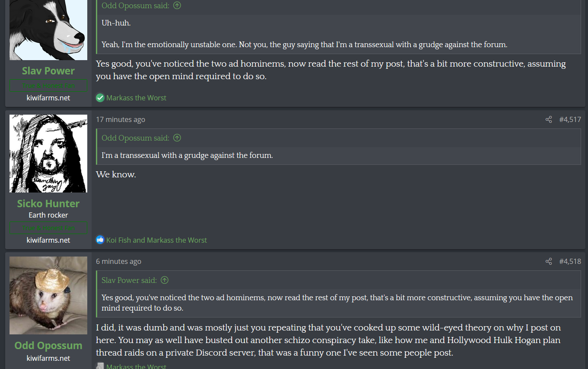View Koi Fish and Markass the Worst reactions
The image size is (588, 369).
pos(156,240)
